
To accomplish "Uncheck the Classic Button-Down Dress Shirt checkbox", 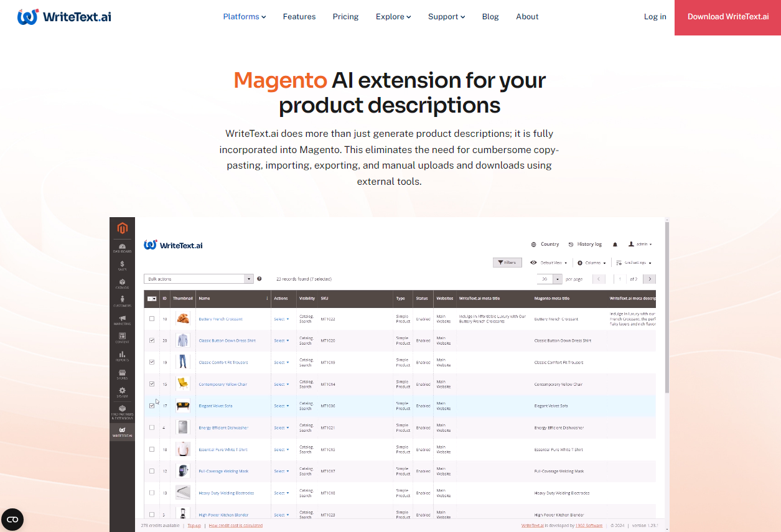I will tap(152, 340).
